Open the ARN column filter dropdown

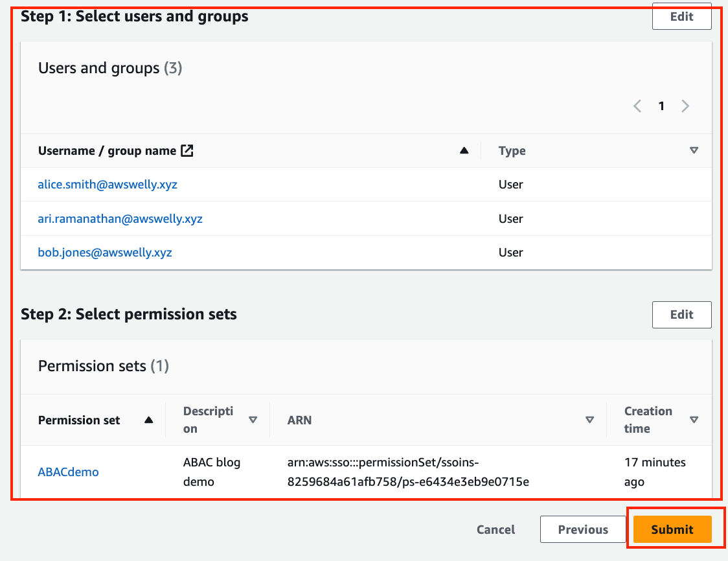[590, 420]
